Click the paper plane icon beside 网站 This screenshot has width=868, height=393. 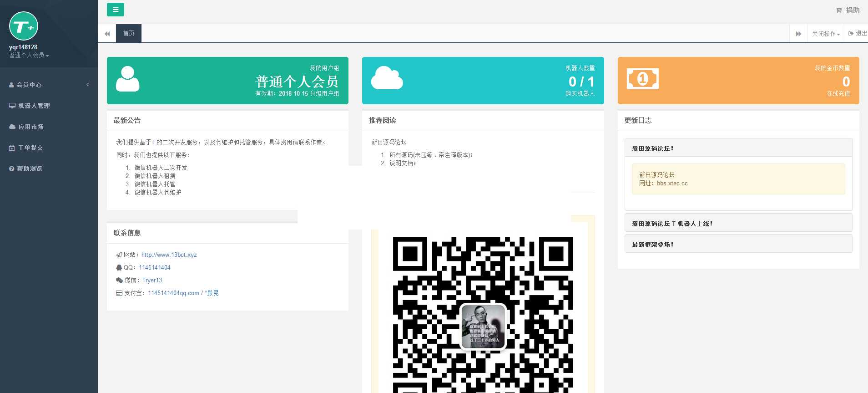pos(119,255)
